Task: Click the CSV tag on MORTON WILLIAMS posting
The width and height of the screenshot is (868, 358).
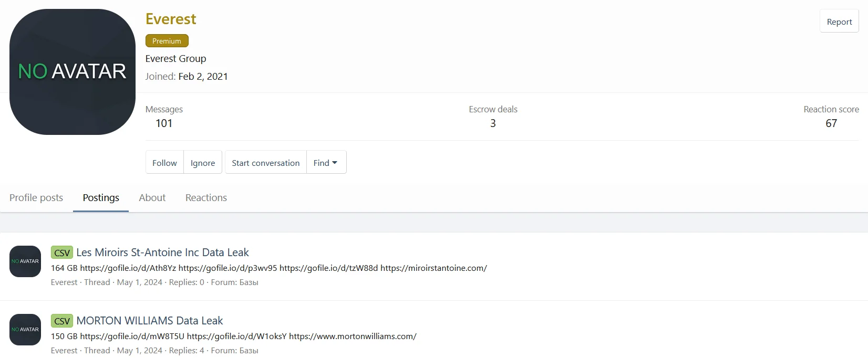Action: pos(62,321)
